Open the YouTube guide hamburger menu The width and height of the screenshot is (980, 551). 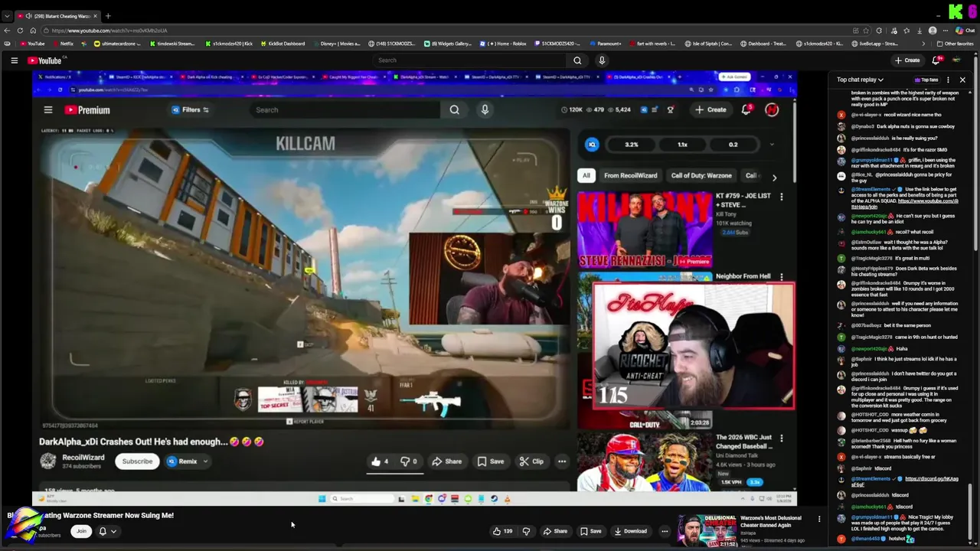tap(14, 60)
